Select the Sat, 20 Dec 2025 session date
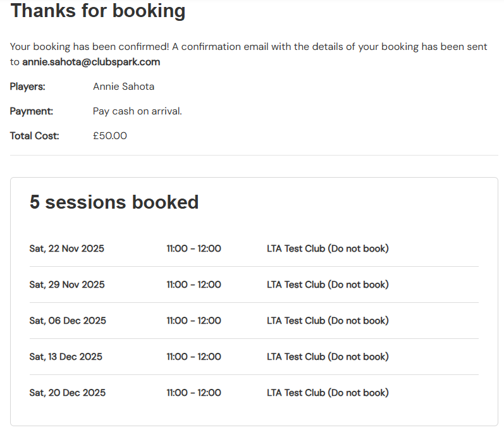The image size is (504, 430). 68,393
